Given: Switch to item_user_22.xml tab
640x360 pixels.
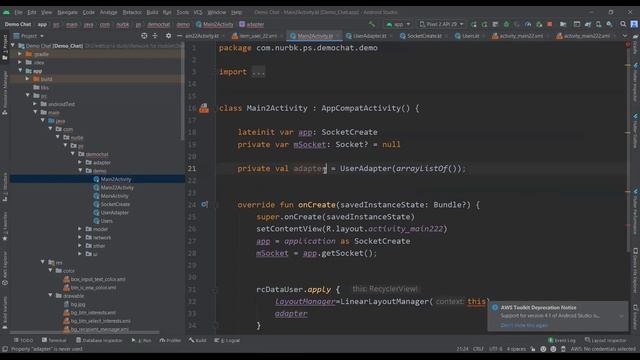Looking at the screenshot, I should tap(258, 36).
